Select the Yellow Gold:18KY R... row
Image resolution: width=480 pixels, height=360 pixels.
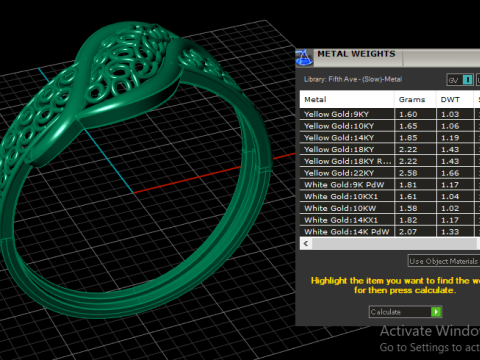tap(390, 161)
